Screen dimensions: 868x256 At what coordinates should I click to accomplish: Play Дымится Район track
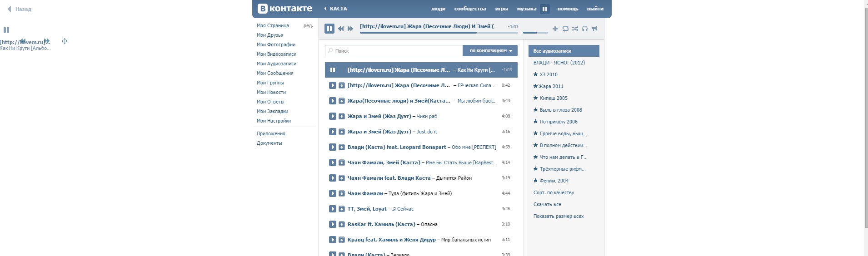tap(333, 178)
